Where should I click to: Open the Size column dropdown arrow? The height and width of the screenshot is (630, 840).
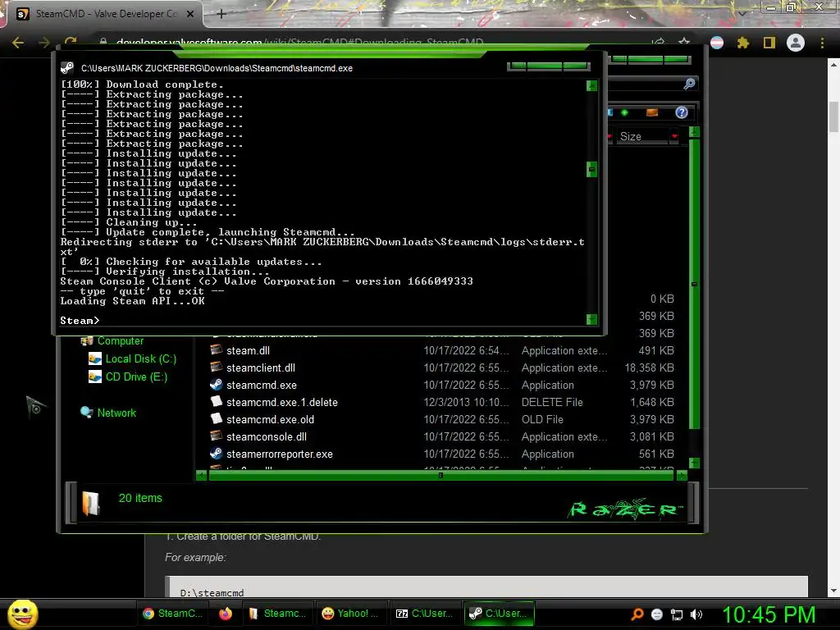(x=674, y=137)
